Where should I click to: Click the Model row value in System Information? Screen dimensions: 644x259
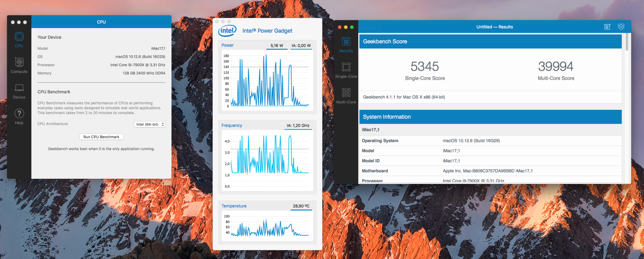point(451,151)
